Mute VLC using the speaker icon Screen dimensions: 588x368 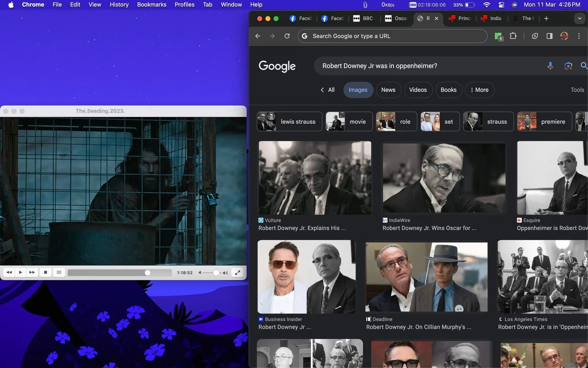tap(200, 273)
